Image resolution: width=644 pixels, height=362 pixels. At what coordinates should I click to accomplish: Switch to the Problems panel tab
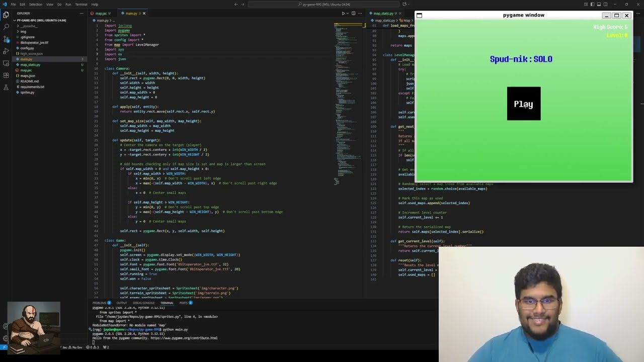tap(101, 303)
